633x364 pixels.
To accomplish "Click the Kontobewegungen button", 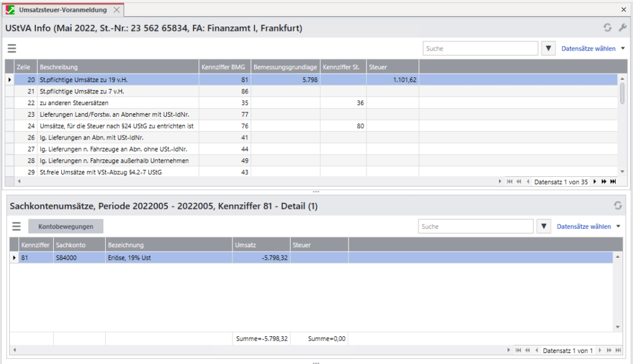I will (x=66, y=227).
